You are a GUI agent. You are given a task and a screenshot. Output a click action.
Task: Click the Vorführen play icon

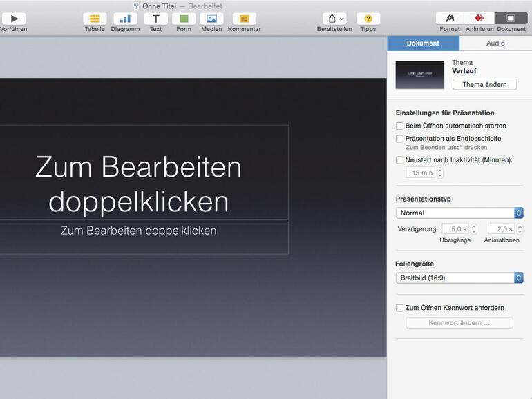(14, 19)
